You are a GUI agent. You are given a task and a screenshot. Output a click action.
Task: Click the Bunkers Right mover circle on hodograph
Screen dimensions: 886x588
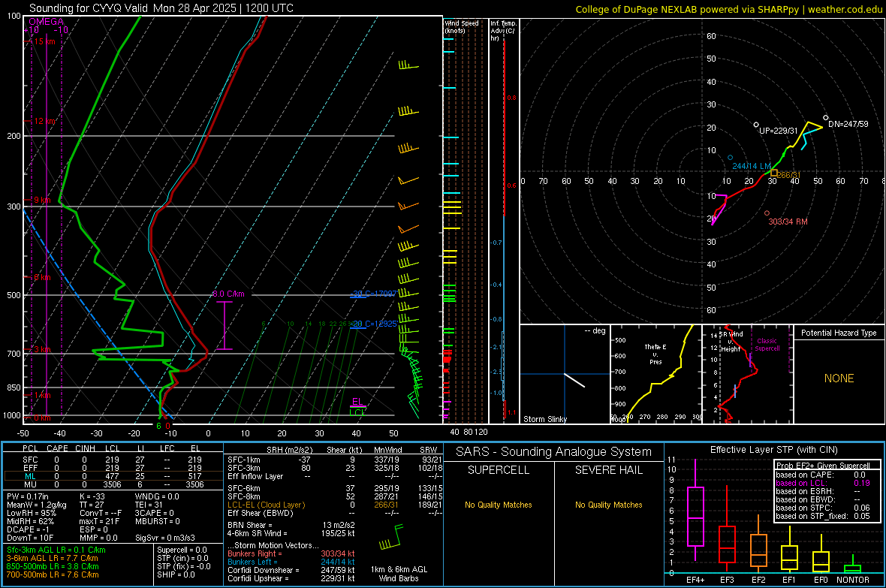(767, 213)
